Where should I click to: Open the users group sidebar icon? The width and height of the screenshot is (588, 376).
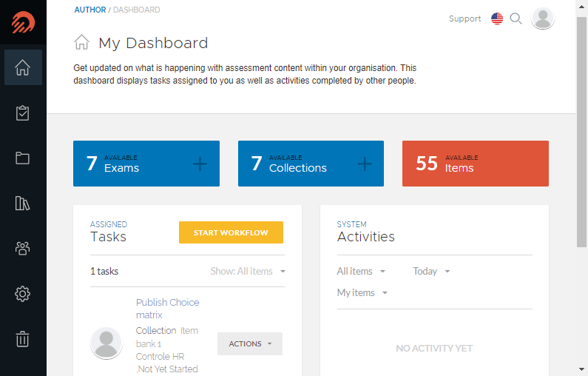[x=23, y=248]
